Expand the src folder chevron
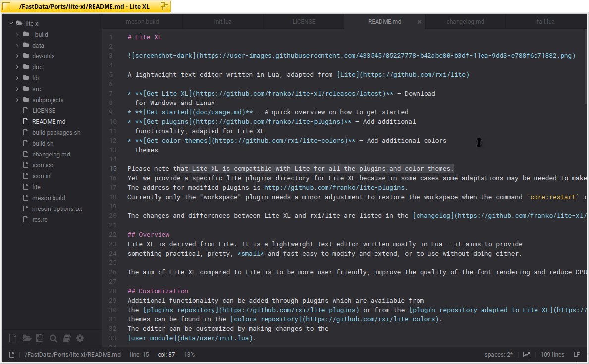Viewport: 589px width, 364px height. 17,89
